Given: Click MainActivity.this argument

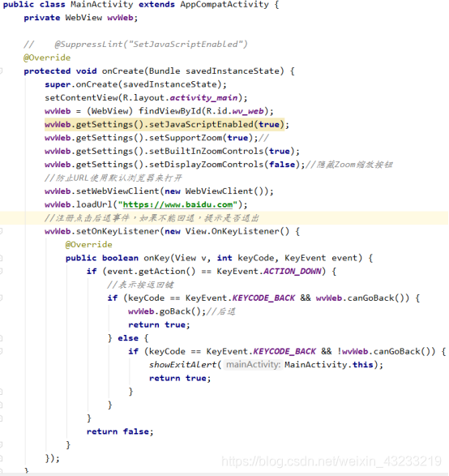Looking at the screenshot, I should (x=328, y=365).
